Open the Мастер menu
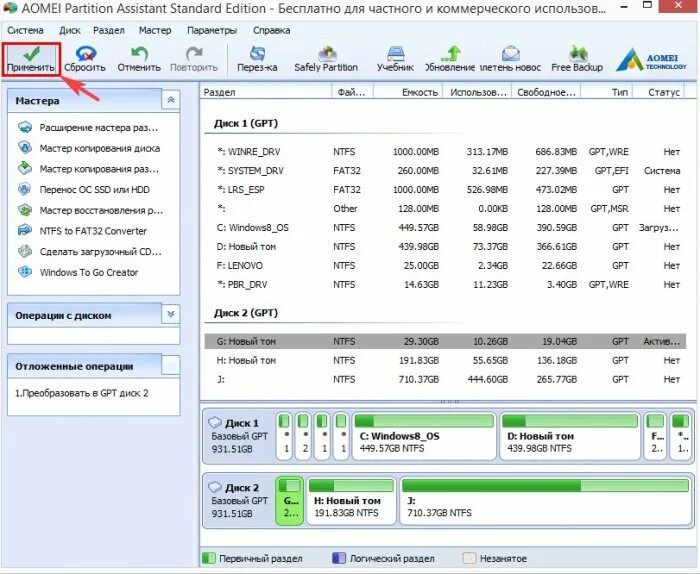The height and width of the screenshot is (574, 700). point(155,30)
